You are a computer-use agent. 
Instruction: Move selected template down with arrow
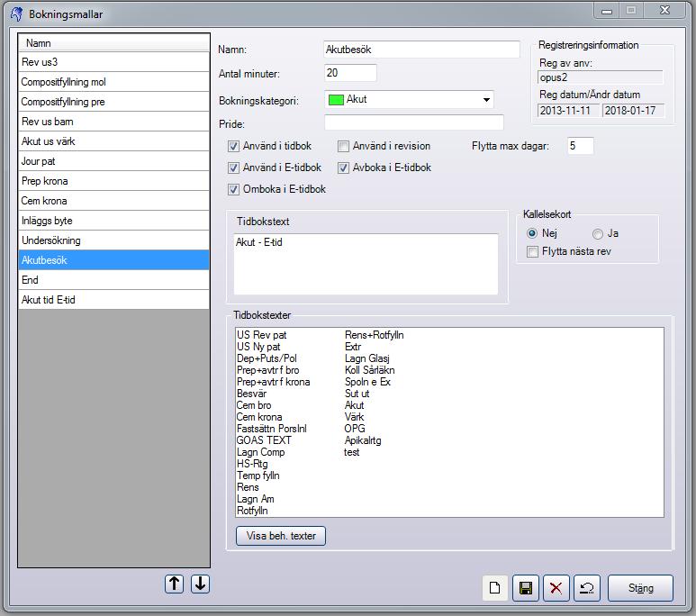pos(200,584)
